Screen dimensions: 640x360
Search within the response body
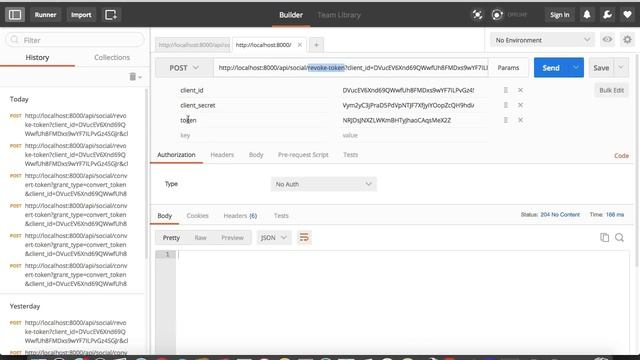[620, 237]
